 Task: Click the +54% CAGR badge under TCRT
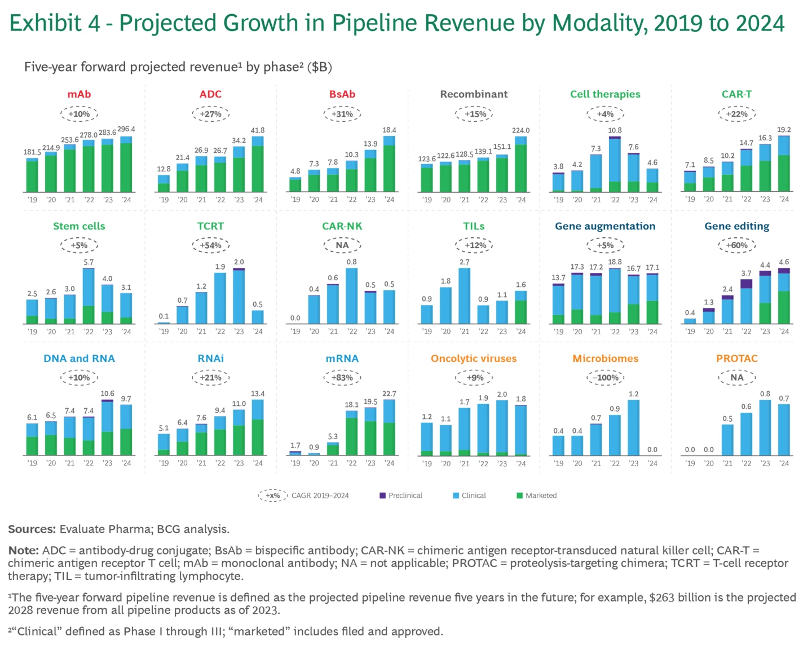210,245
